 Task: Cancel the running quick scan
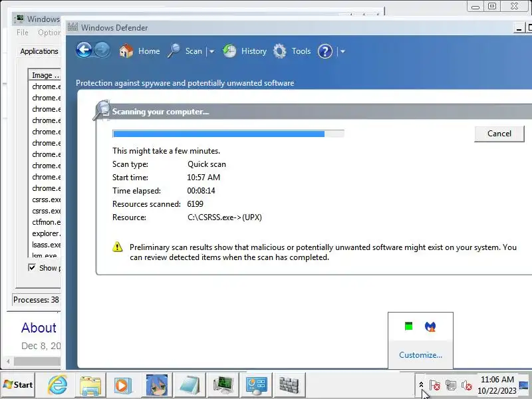(x=499, y=134)
